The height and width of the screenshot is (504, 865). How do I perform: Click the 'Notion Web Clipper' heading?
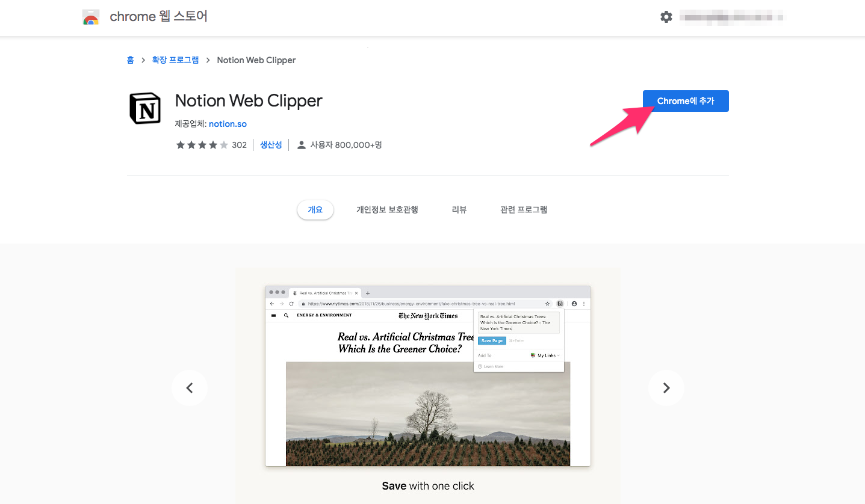tap(249, 100)
